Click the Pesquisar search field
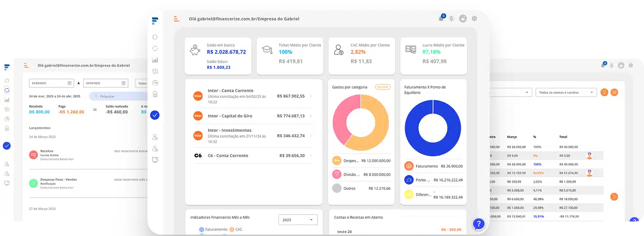Image resolution: width=644 pixels, height=236 pixels. 118,96
